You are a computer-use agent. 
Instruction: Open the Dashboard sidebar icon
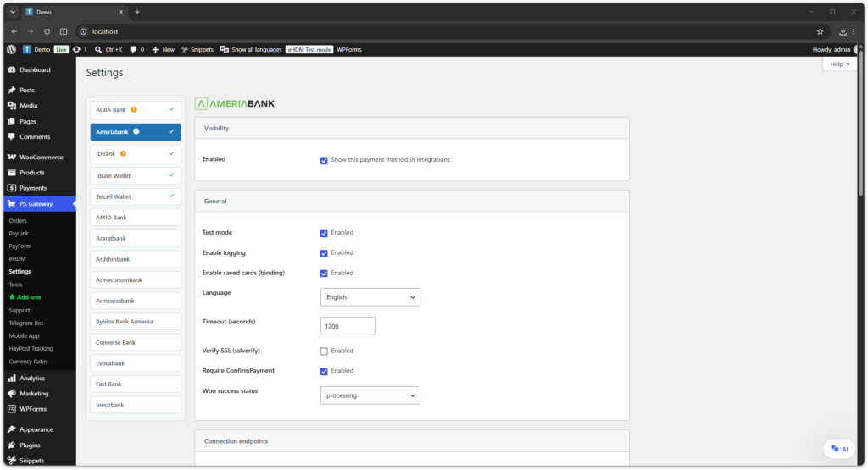click(12, 69)
